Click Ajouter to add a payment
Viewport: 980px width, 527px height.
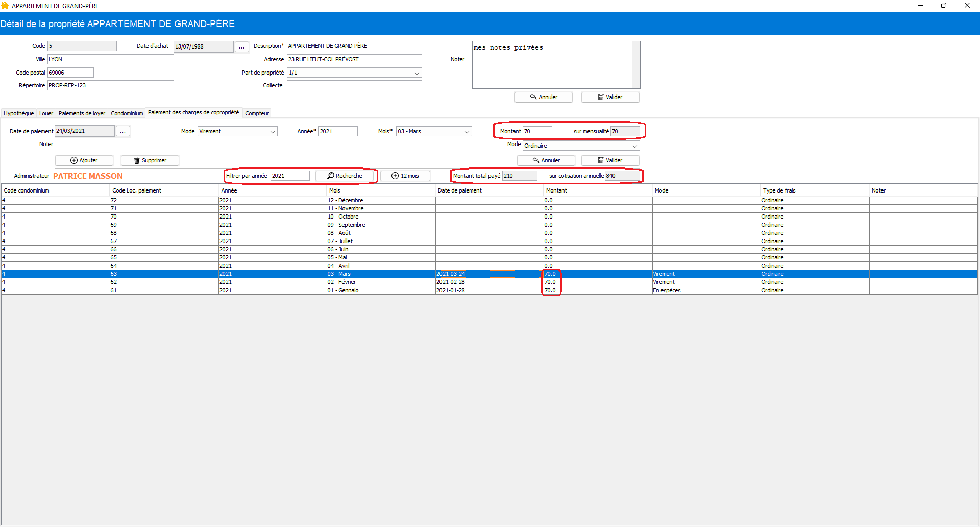(84, 160)
